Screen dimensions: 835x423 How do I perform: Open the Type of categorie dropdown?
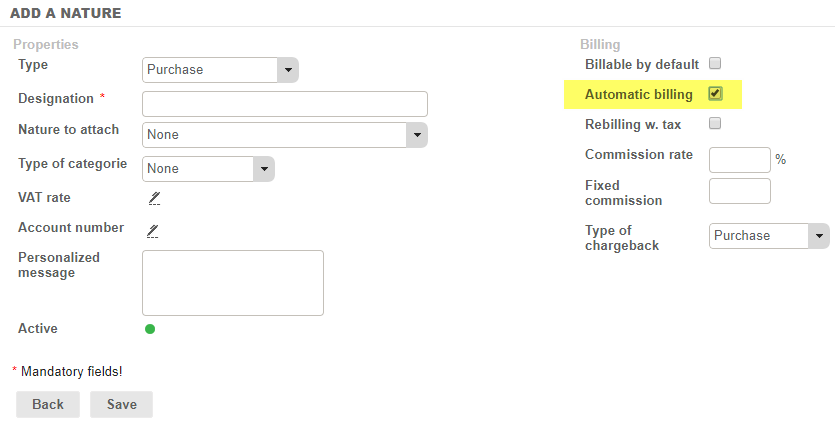click(x=208, y=169)
